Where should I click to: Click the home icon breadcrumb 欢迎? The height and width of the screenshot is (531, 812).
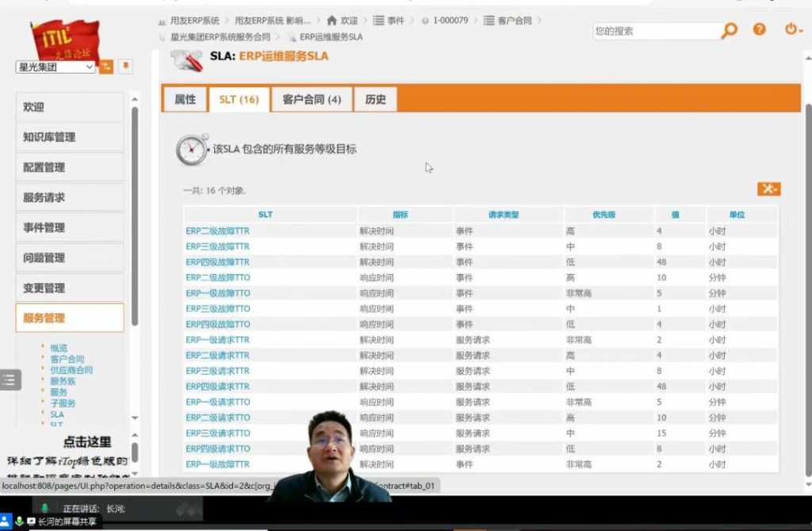pyautogui.click(x=343, y=21)
